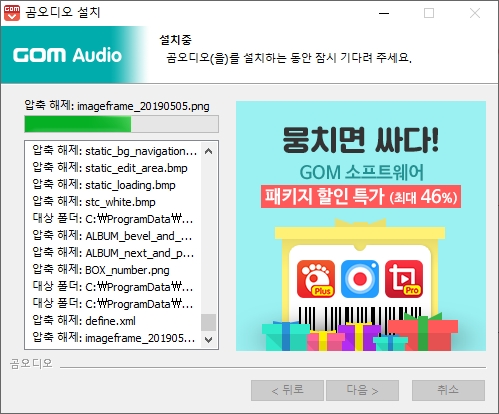499x414 pixels.
Task: Click the GOM Audio title bar app icon
Action: pyautogui.click(x=12, y=13)
